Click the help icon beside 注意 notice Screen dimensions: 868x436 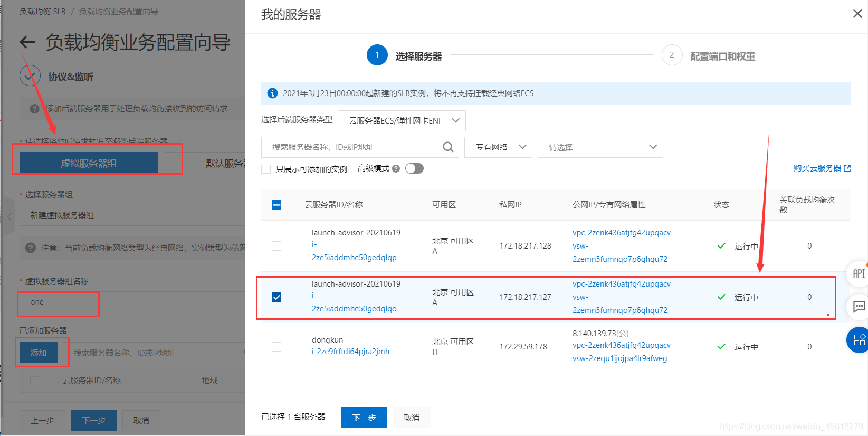pyautogui.click(x=31, y=248)
